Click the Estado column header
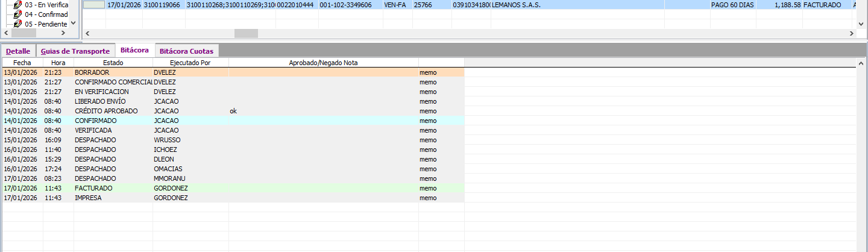 pyautogui.click(x=113, y=63)
